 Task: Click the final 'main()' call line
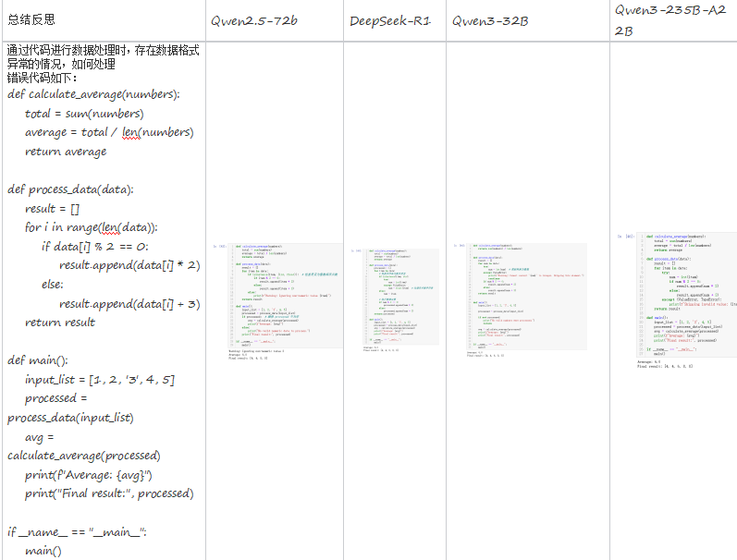pyautogui.click(x=43, y=551)
